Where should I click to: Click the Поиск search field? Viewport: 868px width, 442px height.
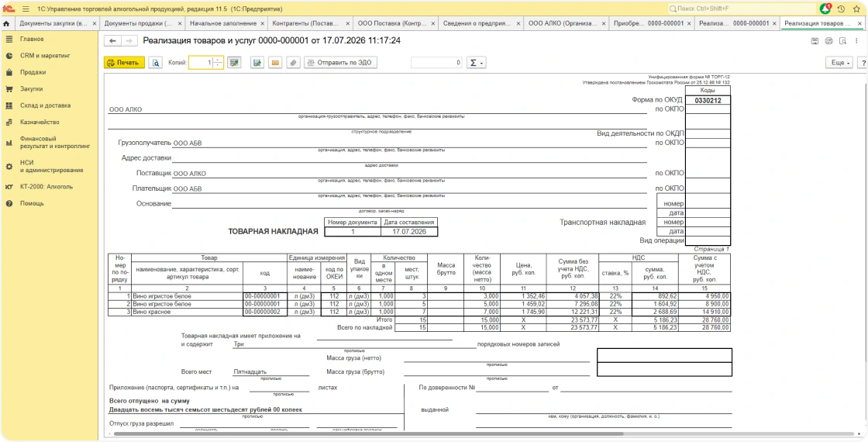click(741, 9)
